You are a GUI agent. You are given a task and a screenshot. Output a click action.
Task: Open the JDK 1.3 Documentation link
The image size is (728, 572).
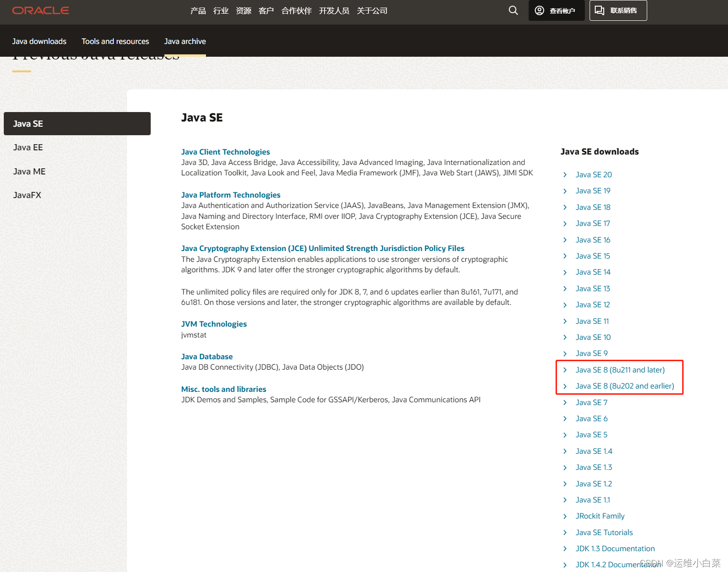tap(615, 548)
